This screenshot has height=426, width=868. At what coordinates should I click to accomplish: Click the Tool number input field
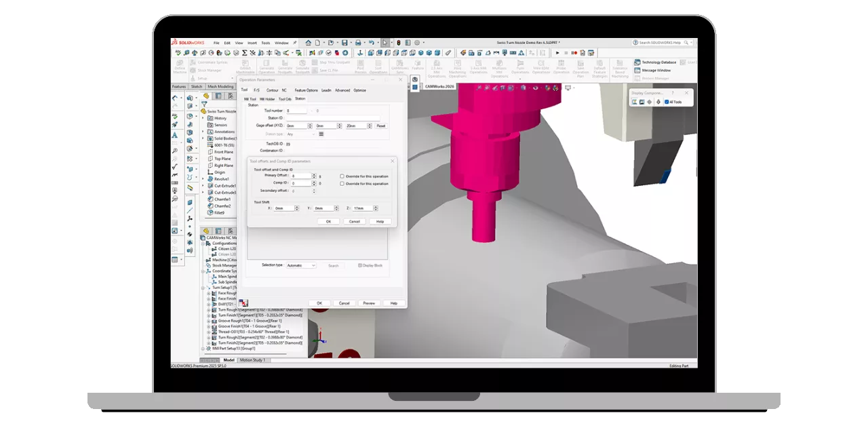pos(296,111)
